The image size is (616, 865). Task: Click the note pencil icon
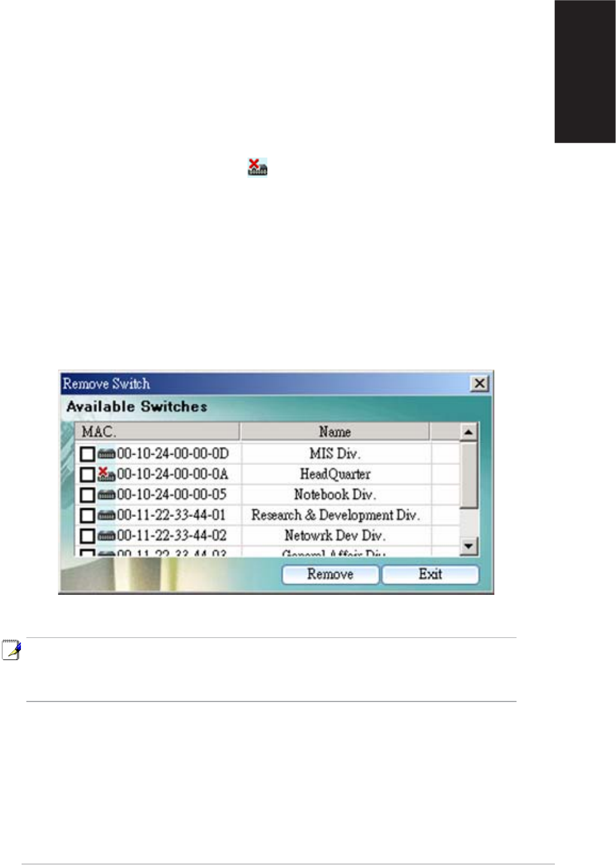(x=11, y=650)
